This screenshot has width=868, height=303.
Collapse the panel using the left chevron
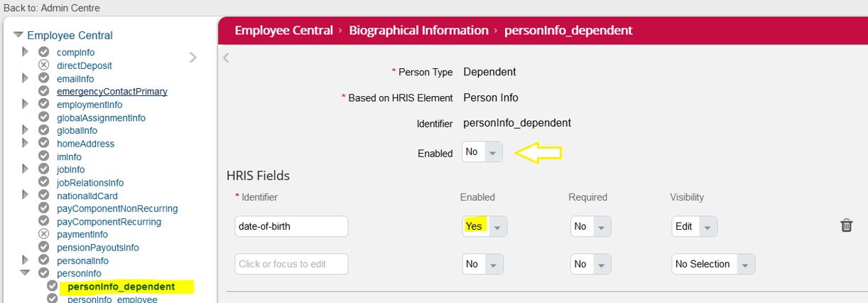(x=226, y=58)
